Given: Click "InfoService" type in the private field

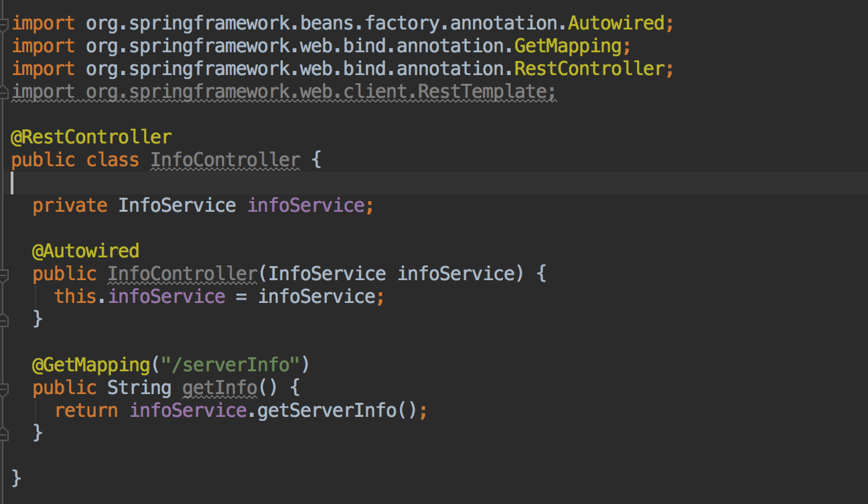Looking at the screenshot, I should (177, 206).
